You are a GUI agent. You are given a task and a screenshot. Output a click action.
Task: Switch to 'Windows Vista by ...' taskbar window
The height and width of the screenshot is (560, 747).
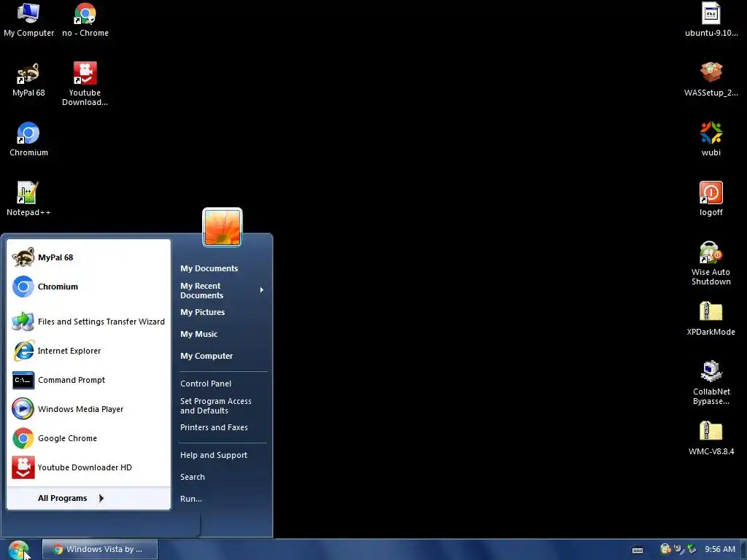99,550
